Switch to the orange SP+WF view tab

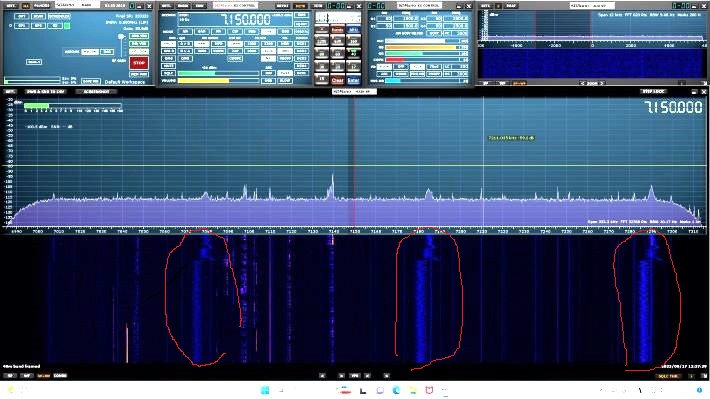click(44, 375)
